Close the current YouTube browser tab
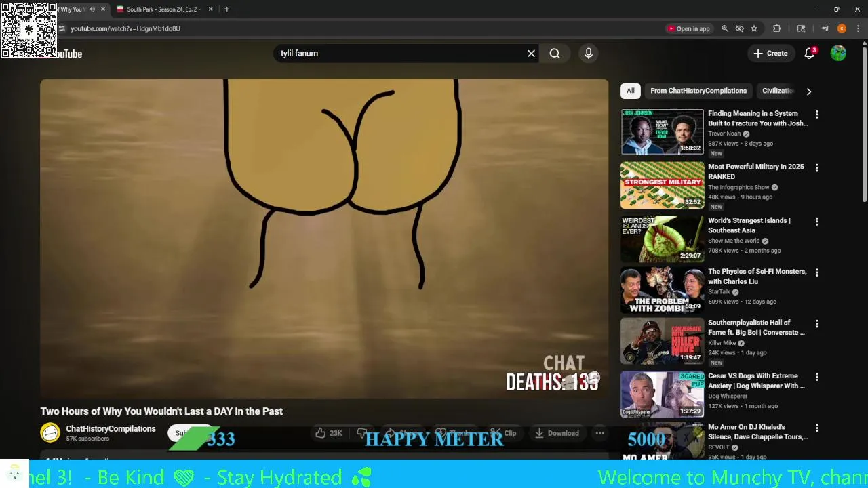Image resolution: width=868 pixels, height=488 pixels. coord(103,9)
